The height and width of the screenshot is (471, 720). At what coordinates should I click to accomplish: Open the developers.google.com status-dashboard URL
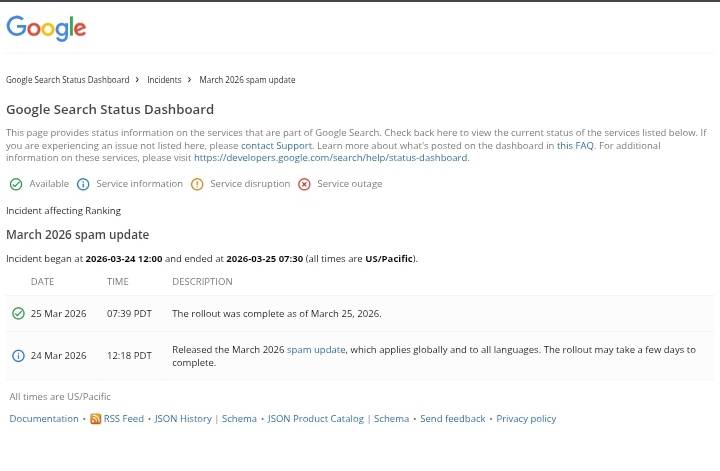tap(331, 158)
